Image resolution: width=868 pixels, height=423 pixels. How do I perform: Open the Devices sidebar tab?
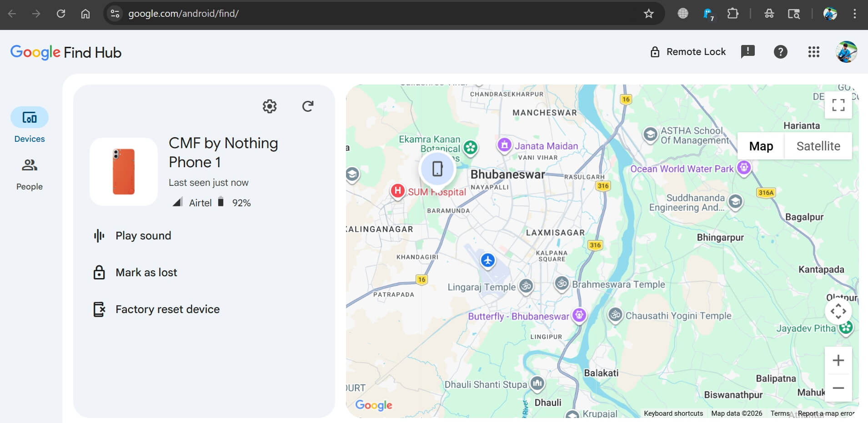(x=30, y=125)
